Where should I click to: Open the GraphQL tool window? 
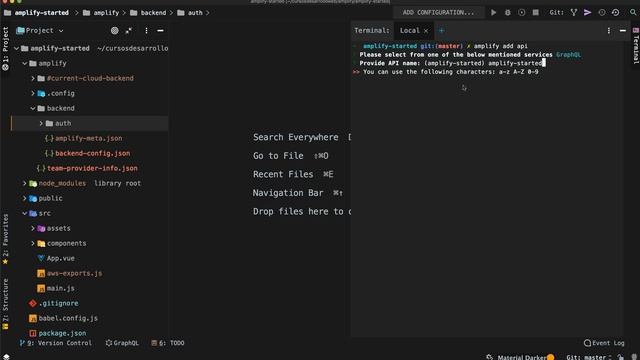[122, 343]
